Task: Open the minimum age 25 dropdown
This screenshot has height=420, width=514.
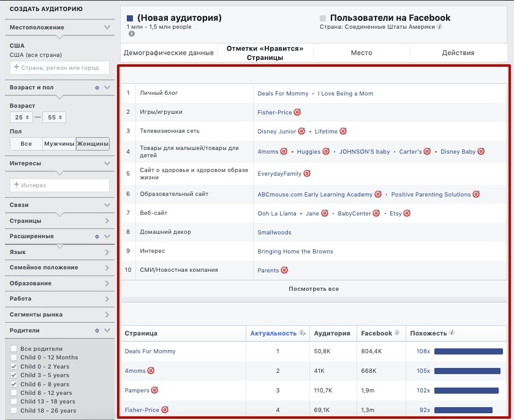Action: point(21,118)
